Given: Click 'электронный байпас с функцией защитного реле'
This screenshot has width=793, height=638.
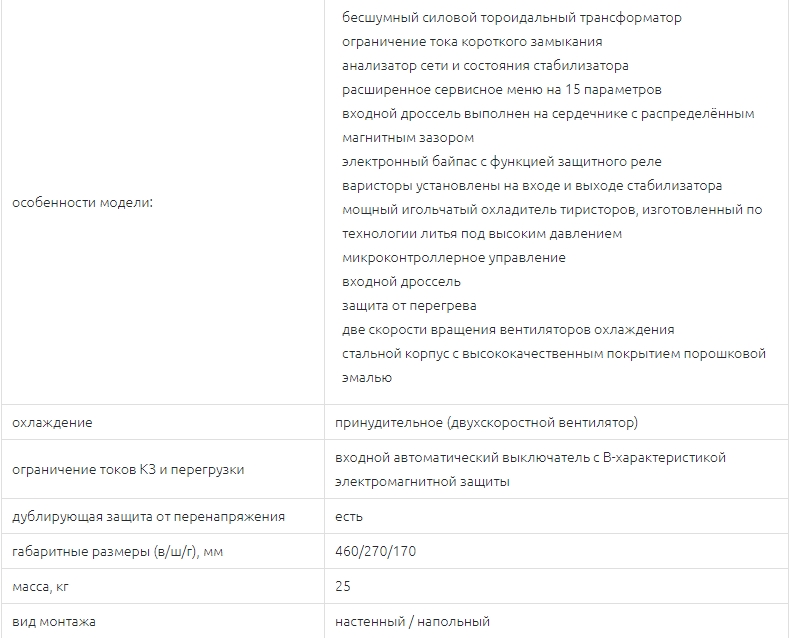Looking at the screenshot, I should click(502, 162).
